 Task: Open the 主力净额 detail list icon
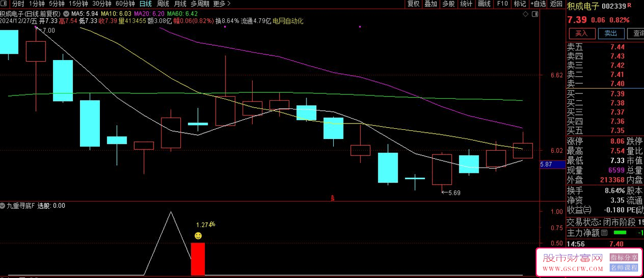(x=605, y=233)
